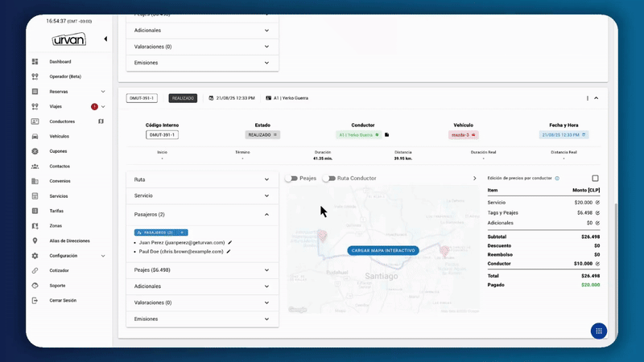Viewport: 644px width, 362px height.
Task: Click the edit icon beside Servicio amount
Action: [597, 203]
